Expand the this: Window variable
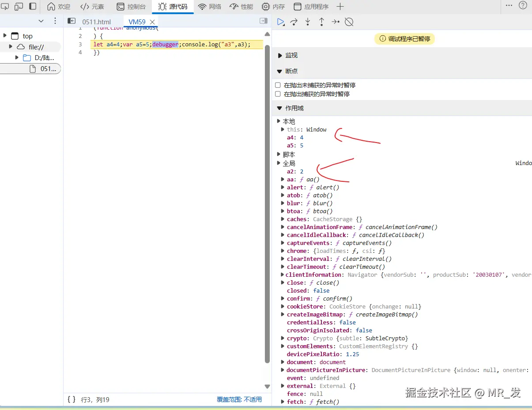The image size is (532, 410). [x=283, y=129]
